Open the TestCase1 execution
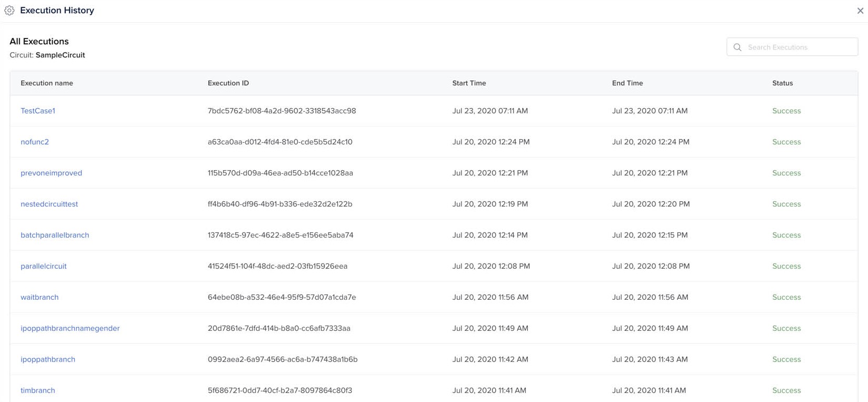The image size is (868, 402). tap(38, 111)
